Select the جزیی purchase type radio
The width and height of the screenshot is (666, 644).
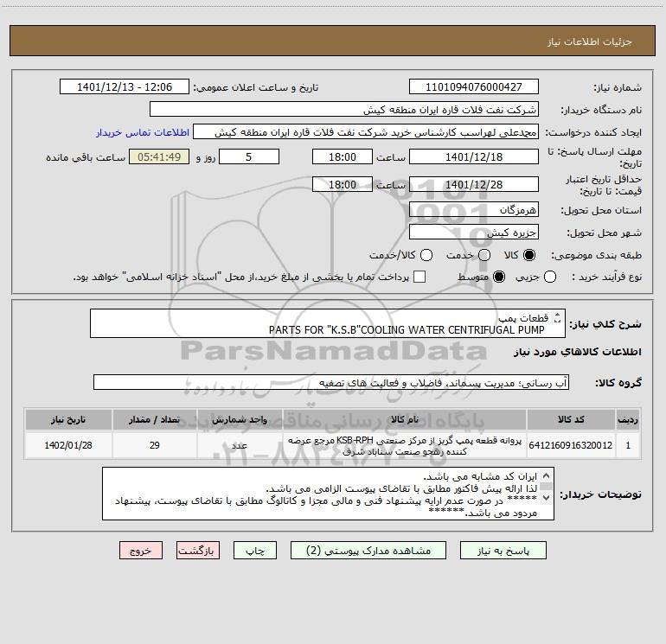click(550, 277)
